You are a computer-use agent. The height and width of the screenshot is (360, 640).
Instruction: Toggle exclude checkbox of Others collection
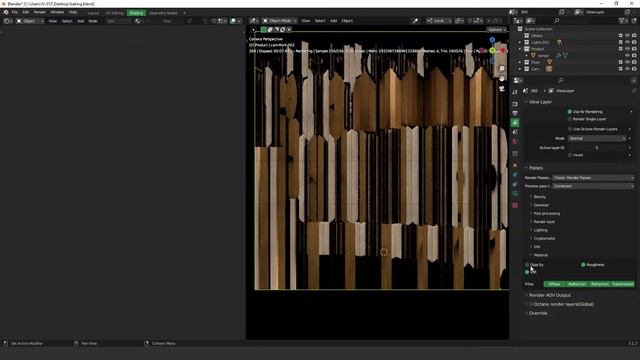tap(620, 36)
